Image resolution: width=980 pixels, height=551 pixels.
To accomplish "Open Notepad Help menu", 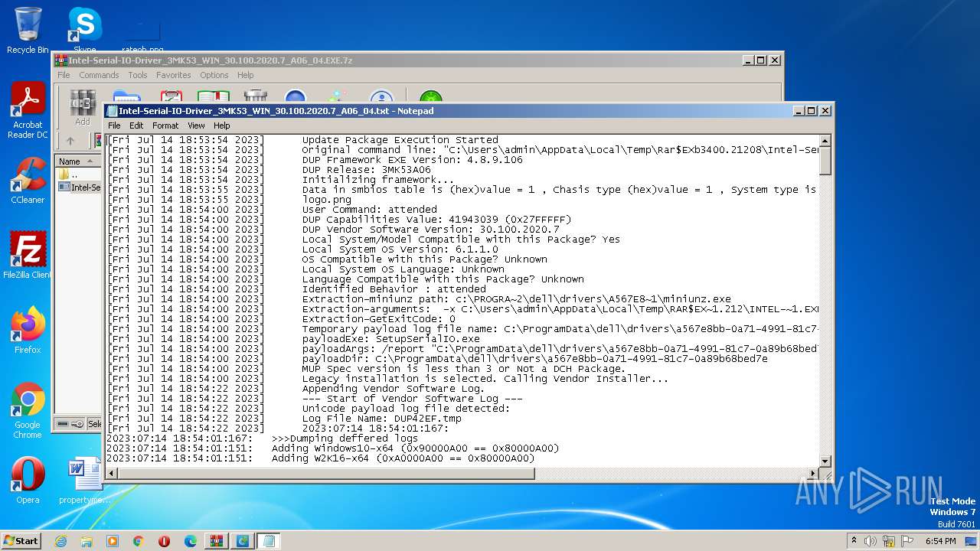I will click(221, 126).
